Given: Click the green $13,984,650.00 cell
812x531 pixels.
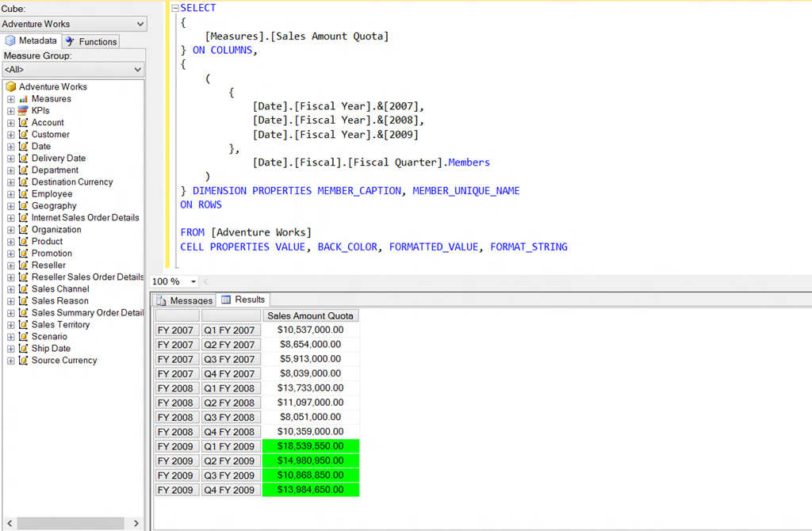Looking at the screenshot, I should click(310, 490).
